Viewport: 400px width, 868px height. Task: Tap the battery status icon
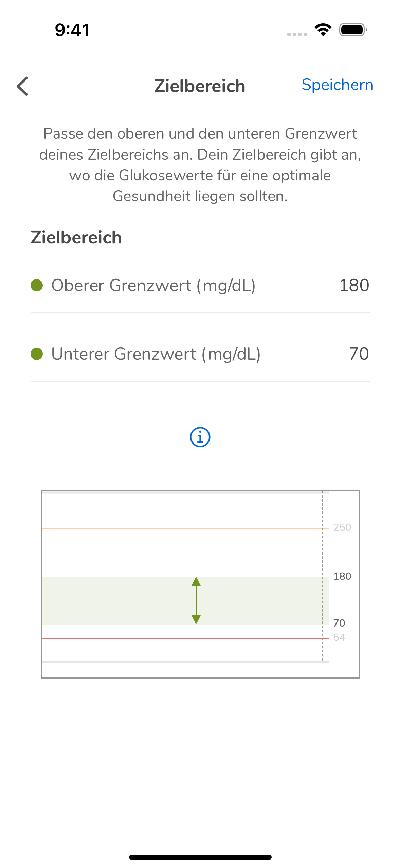[353, 30]
